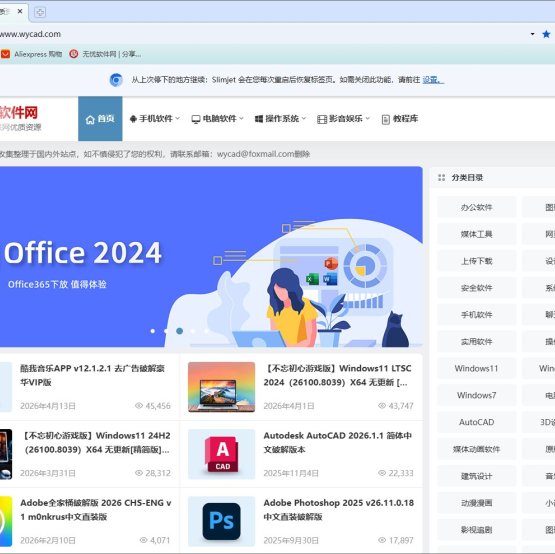The width and height of the screenshot is (555, 554).
Task: Click the monitor icon beside 电脑软件
Action: (x=196, y=119)
